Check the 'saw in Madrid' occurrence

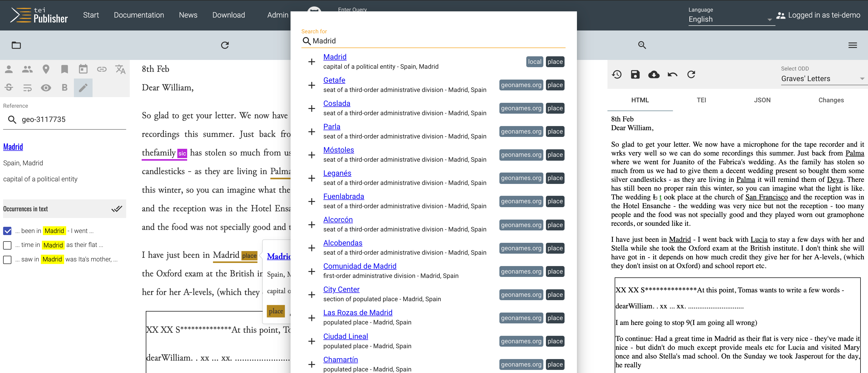[7, 260]
